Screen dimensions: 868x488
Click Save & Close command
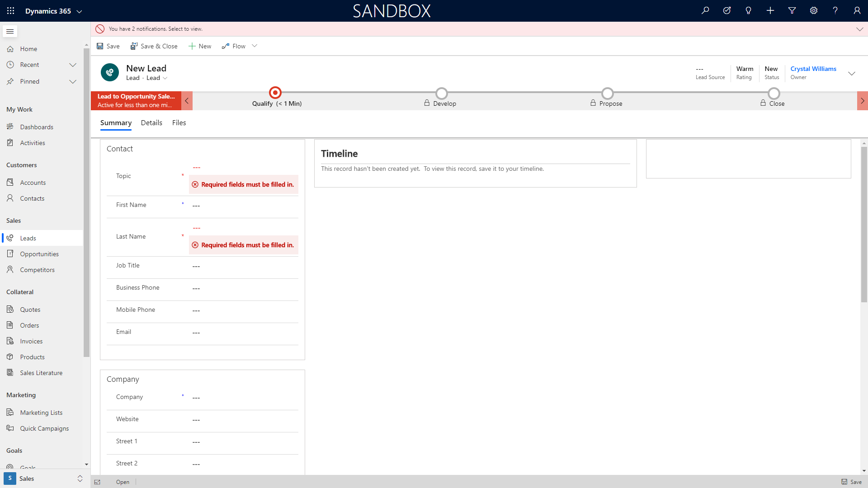[154, 46]
